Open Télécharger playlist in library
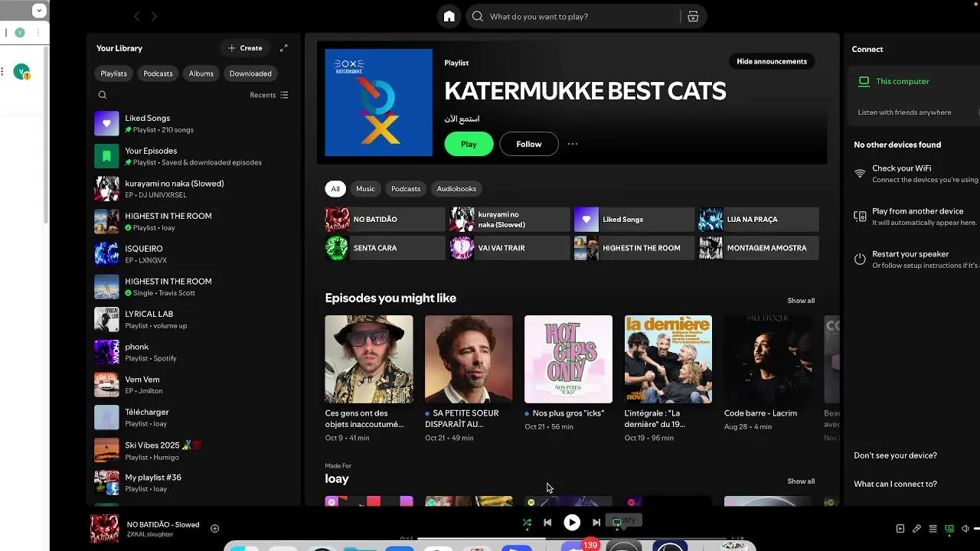The width and height of the screenshot is (980, 551). [195, 417]
